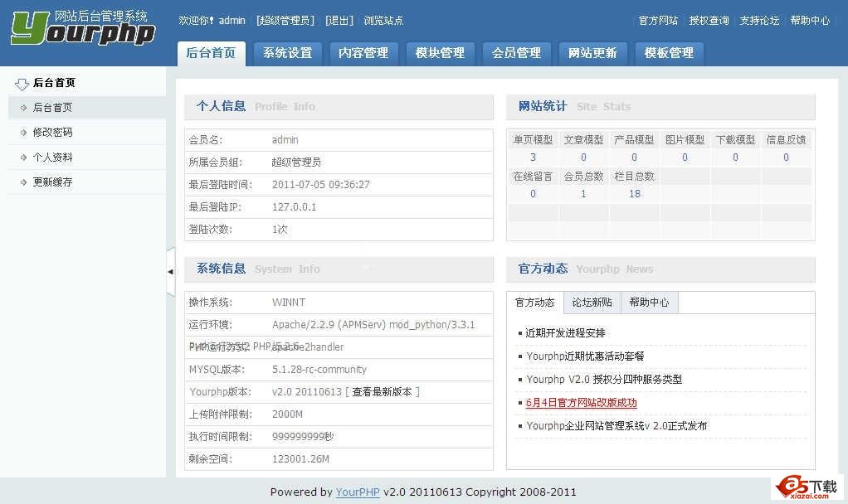This screenshot has height=504, width=848.
Task: Switch to the 模板管理 tab
Action: point(669,52)
